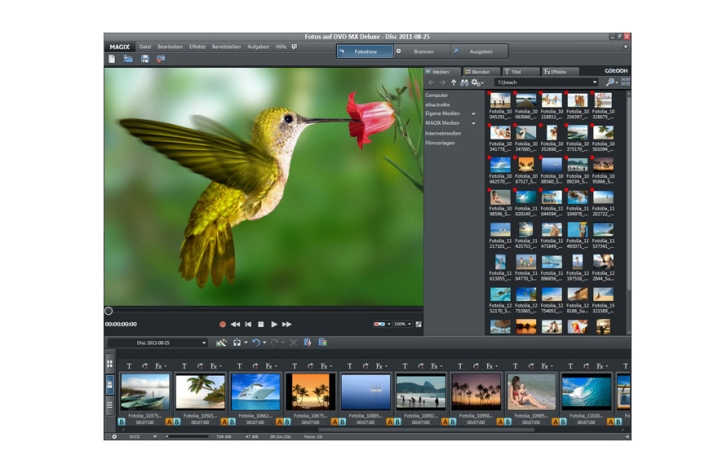Click the save disk icon in top toolbar

click(145, 59)
